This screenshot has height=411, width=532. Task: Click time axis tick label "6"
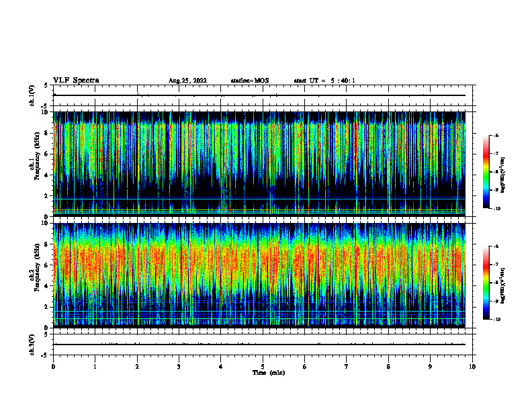point(305,367)
